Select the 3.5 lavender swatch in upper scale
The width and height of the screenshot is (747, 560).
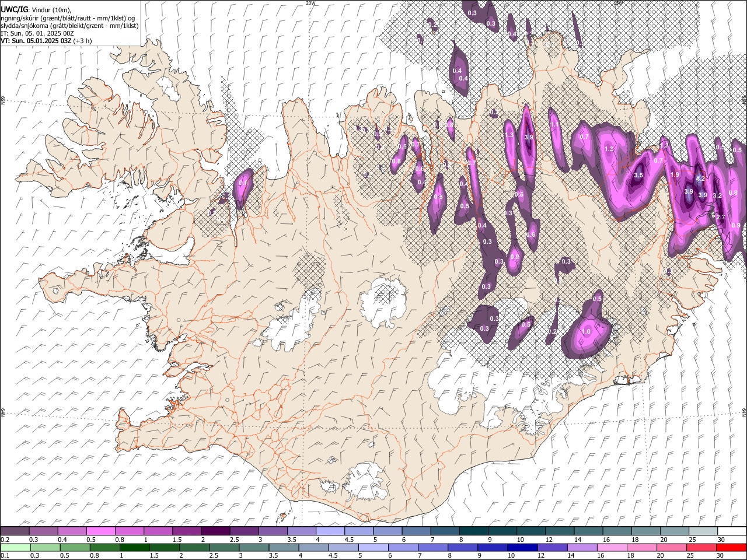(301, 531)
